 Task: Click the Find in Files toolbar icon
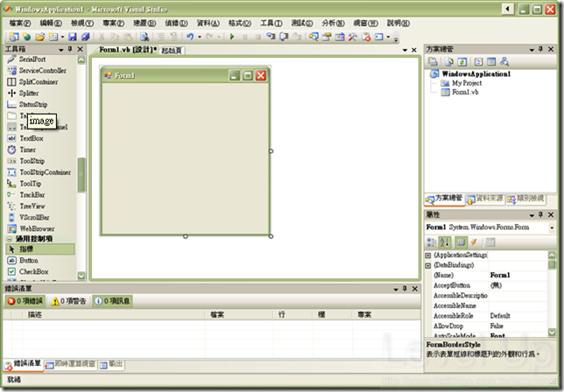145,37
